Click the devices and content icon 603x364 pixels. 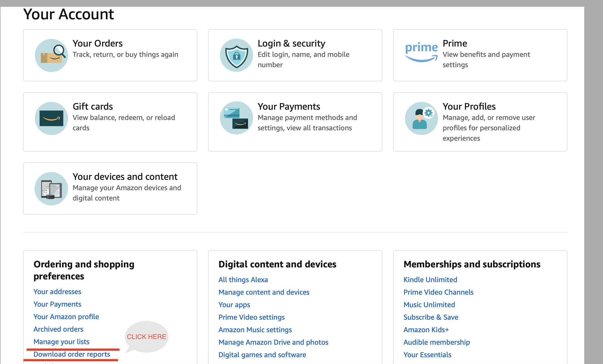51,189
